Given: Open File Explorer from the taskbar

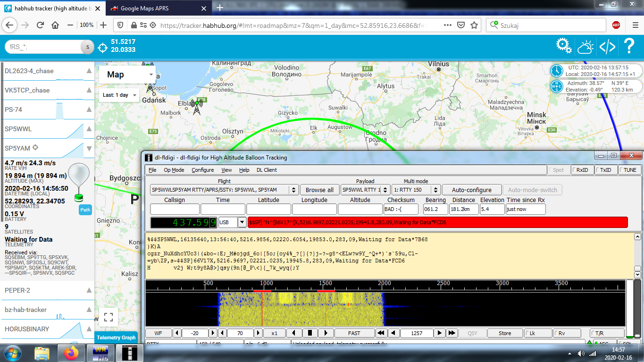Looking at the screenshot, I should pyautogui.click(x=42, y=352).
